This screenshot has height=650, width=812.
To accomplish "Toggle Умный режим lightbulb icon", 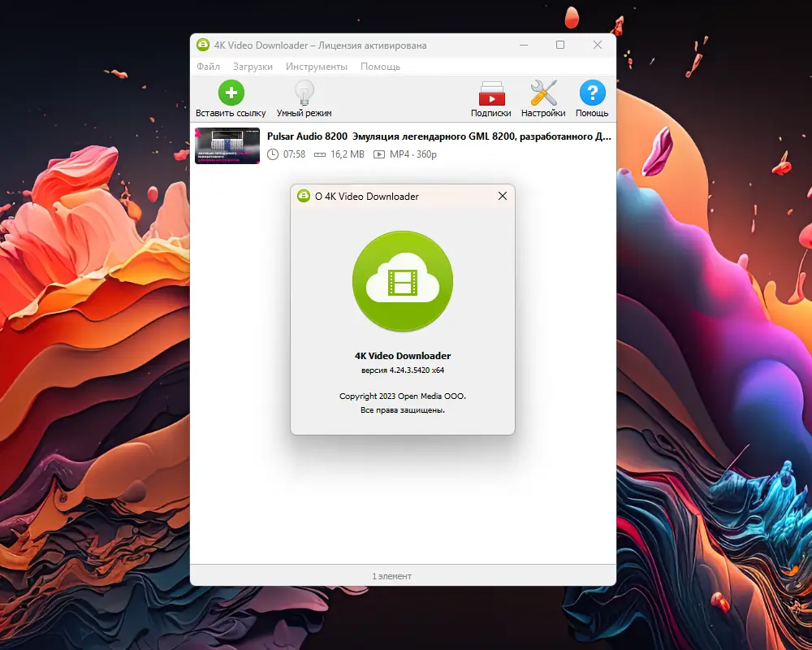I will coord(304,93).
